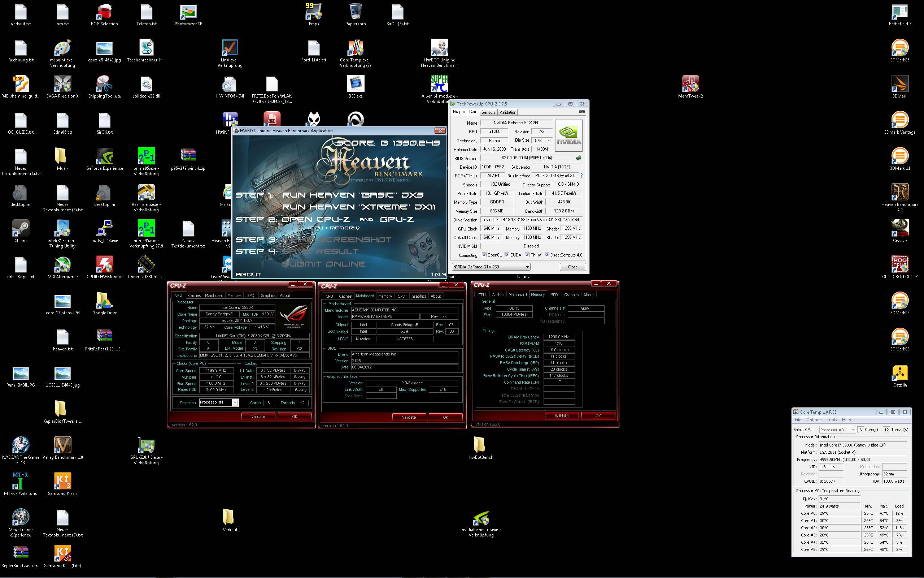Launch ROG Selection shortcut
The image size is (924, 578).
click(x=104, y=14)
